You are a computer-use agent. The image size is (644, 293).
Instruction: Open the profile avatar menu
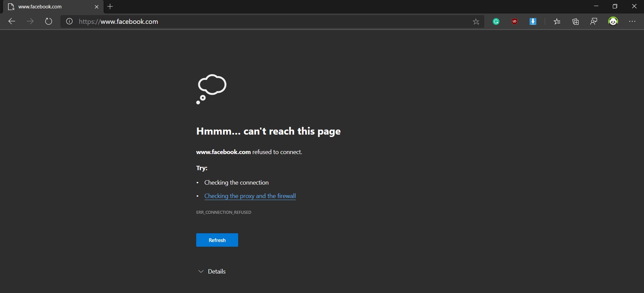click(613, 21)
